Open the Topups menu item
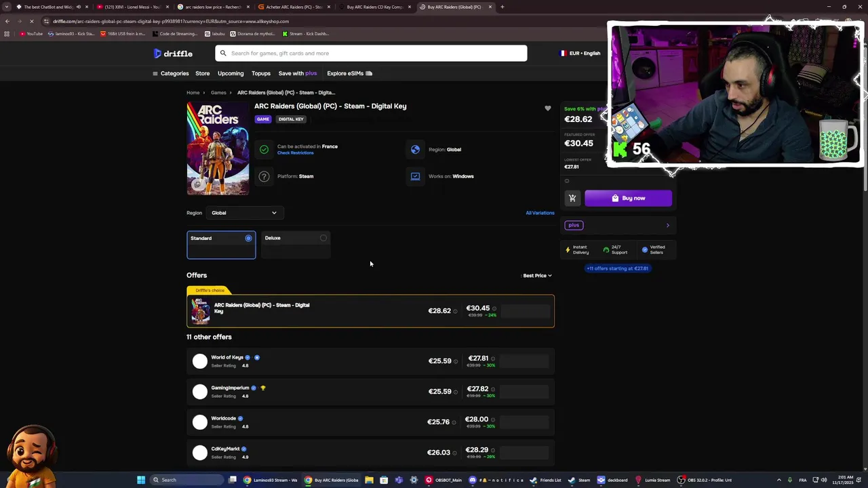The height and width of the screenshot is (488, 868). pos(261,73)
